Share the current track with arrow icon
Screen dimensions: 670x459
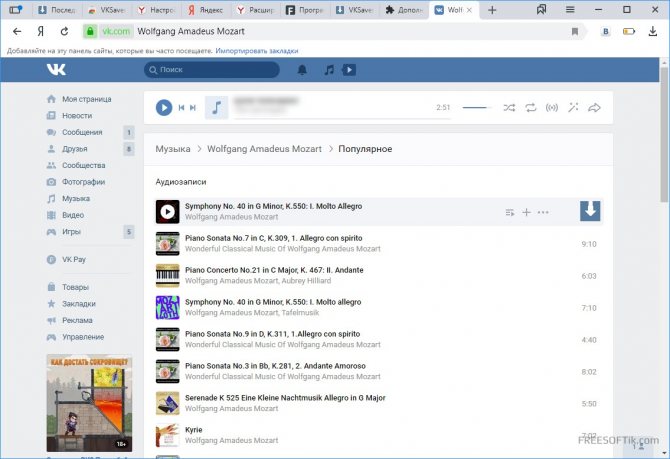tap(594, 108)
